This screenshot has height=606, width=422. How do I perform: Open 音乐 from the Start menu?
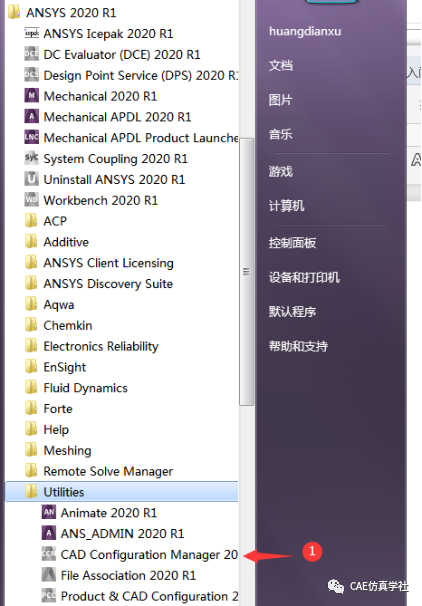point(281,134)
